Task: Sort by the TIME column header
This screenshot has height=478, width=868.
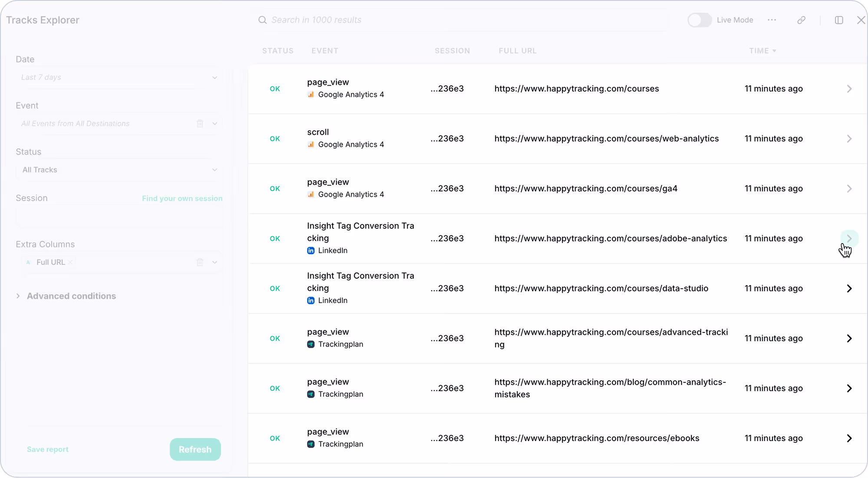Action: click(762, 51)
